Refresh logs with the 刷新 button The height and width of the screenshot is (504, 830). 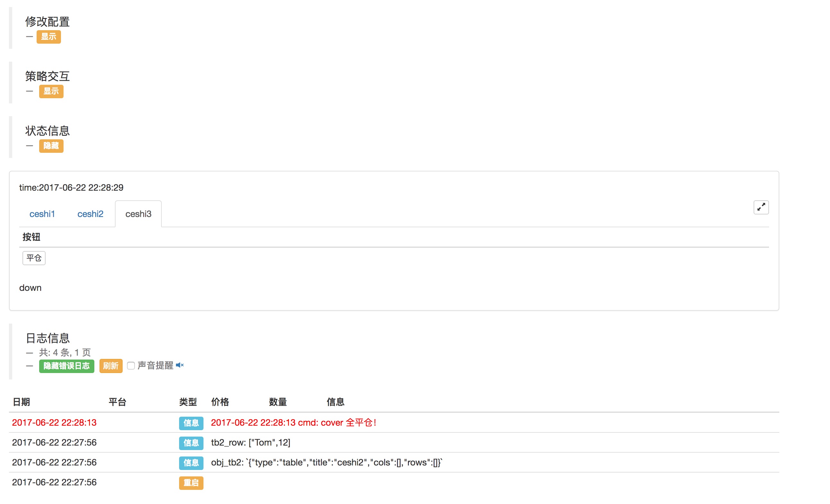point(110,366)
